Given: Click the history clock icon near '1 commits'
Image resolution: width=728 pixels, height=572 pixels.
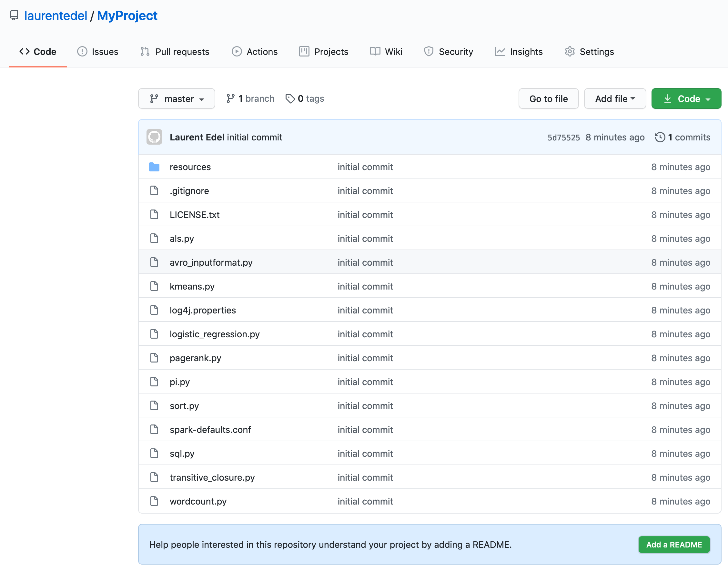Looking at the screenshot, I should 660,137.
